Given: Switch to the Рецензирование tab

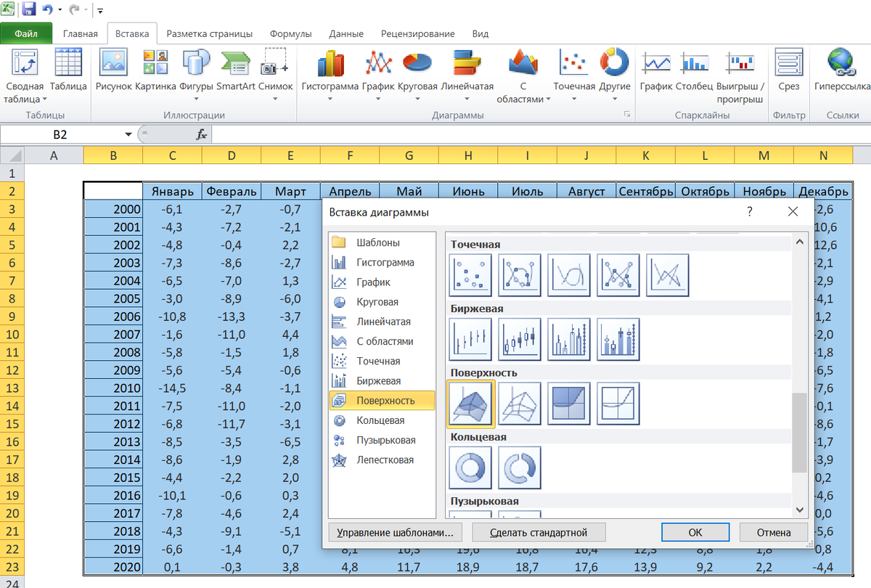Looking at the screenshot, I should point(418,33).
